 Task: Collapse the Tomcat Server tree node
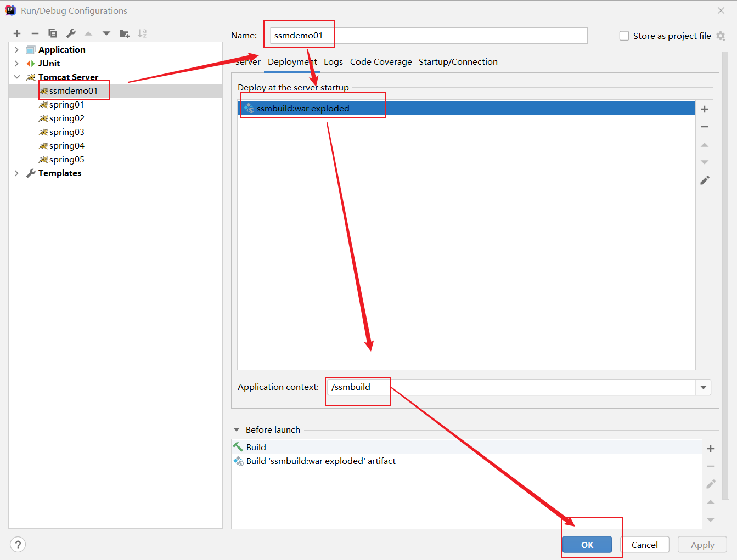[16, 77]
